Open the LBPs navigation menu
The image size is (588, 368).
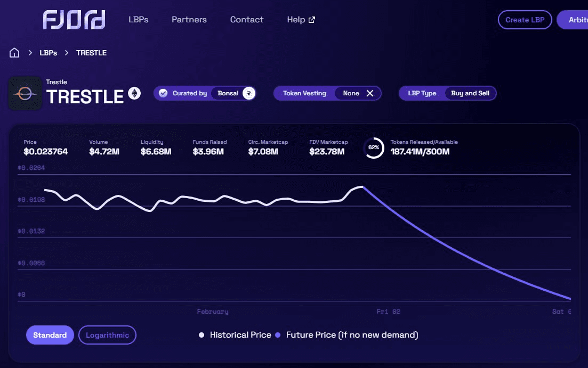pos(138,20)
